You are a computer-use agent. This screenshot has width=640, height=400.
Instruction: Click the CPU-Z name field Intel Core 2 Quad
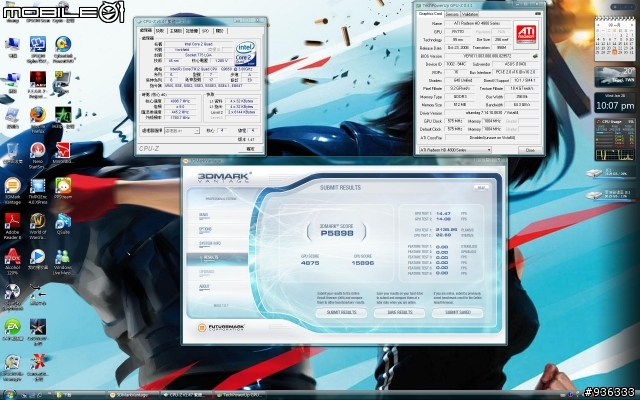[198, 44]
